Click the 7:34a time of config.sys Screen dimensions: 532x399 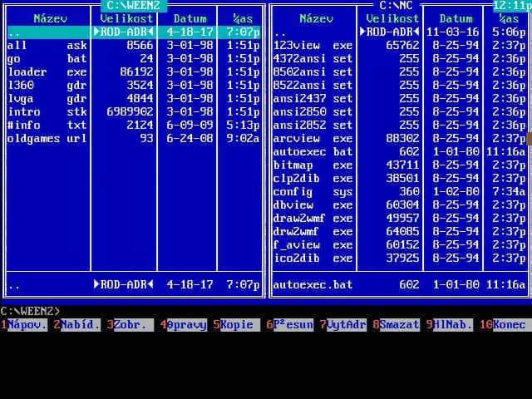tap(509, 192)
